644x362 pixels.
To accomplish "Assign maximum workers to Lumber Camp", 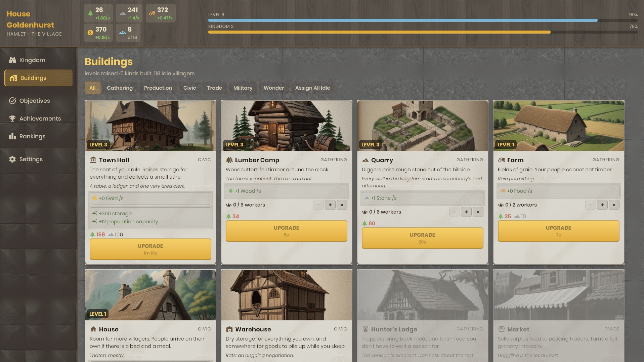I will [x=342, y=205].
